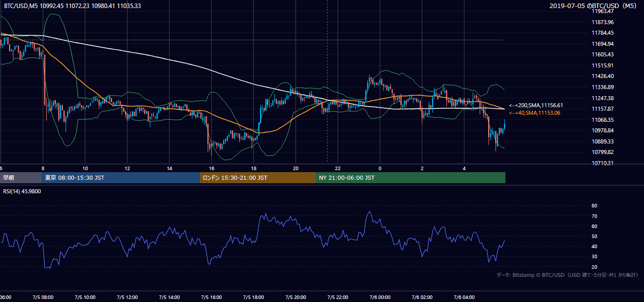Click the 2019-07-05 BTC/USD (M5) title
Viewport: 644px width, 302px height.
point(594,6)
